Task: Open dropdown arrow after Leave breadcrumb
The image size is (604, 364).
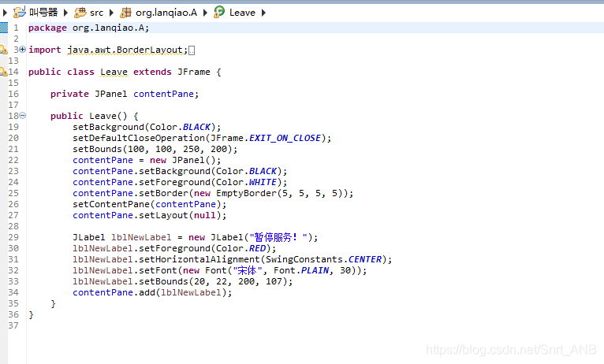Action: pos(264,13)
